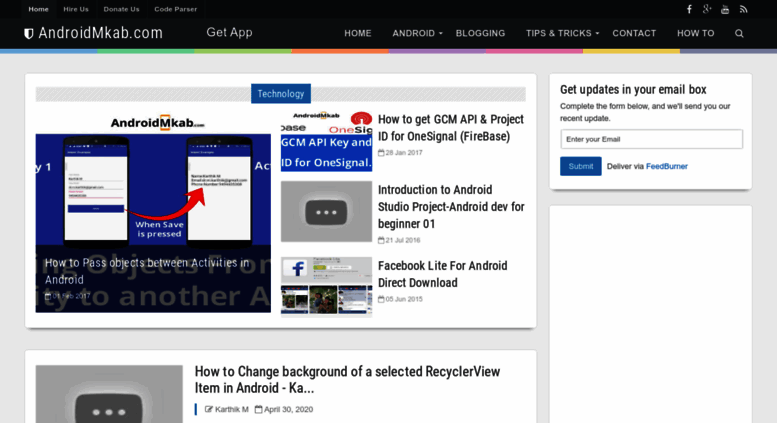777x423 pixels.
Task: Open 'How to Change background of a selected RecyclerView' post
Action: pyautogui.click(x=347, y=379)
